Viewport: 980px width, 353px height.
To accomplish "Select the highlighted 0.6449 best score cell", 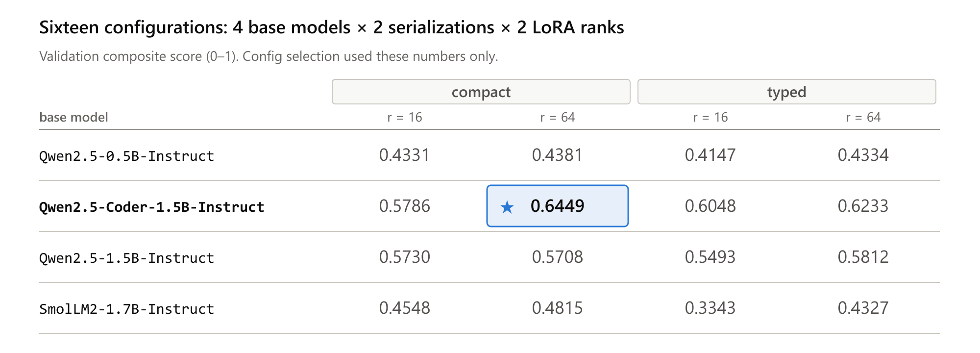I will pyautogui.click(x=558, y=206).
